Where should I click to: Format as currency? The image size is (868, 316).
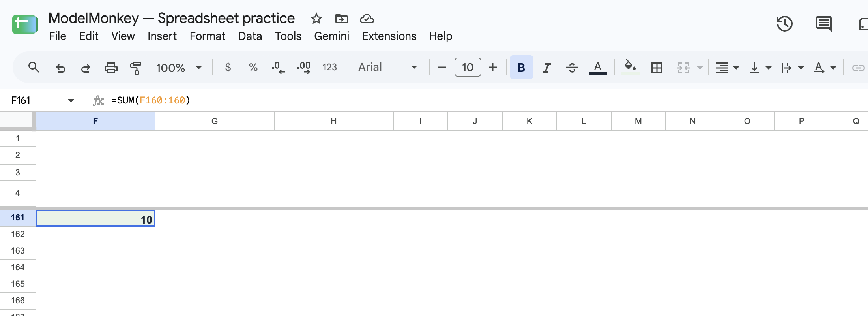pos(228,68)
